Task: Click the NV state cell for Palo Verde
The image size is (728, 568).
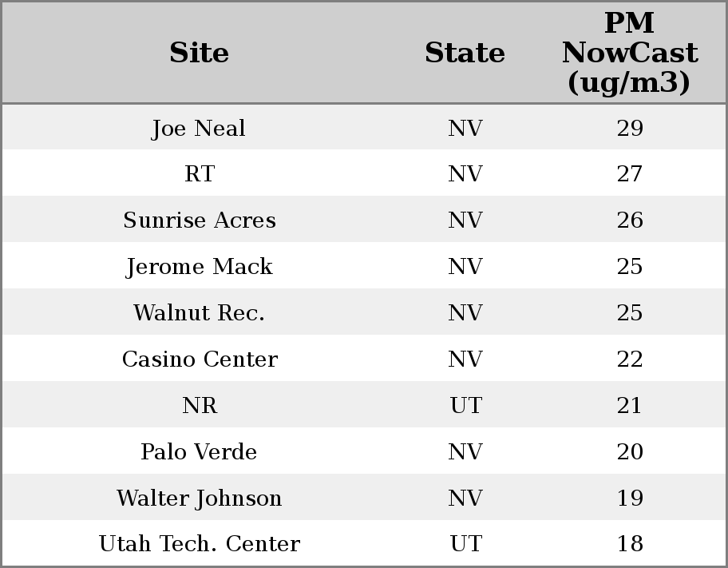Action: (x=465, y=452)
